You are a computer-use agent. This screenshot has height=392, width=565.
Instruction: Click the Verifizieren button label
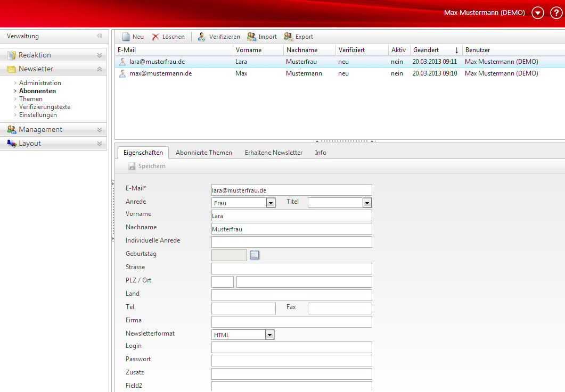[225, 37]
